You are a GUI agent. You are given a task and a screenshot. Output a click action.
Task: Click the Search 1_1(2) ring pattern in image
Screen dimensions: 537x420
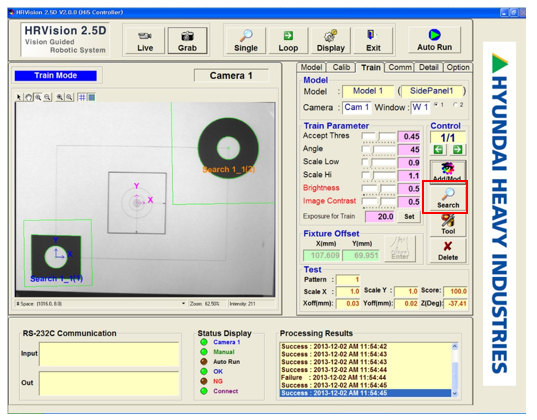point(228,148)
